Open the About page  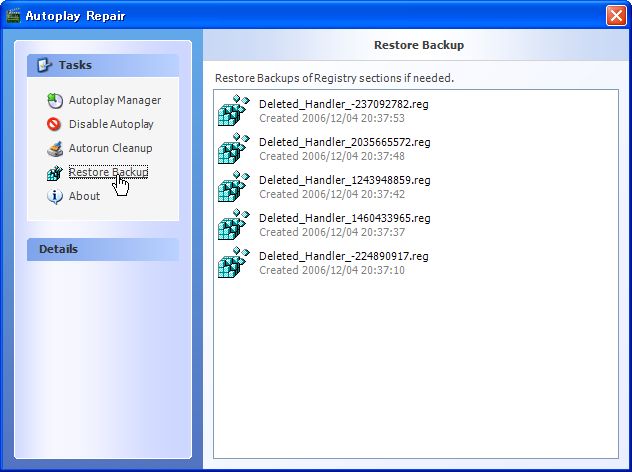click(84, 196)
